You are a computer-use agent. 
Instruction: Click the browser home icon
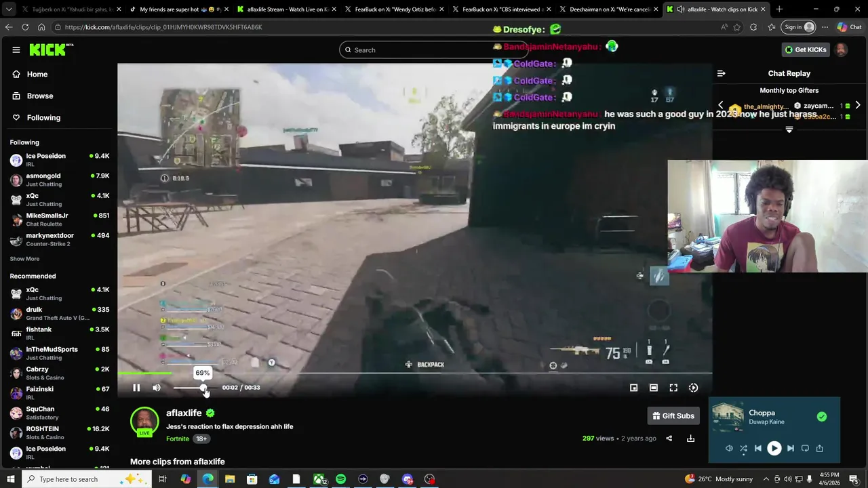41,27
